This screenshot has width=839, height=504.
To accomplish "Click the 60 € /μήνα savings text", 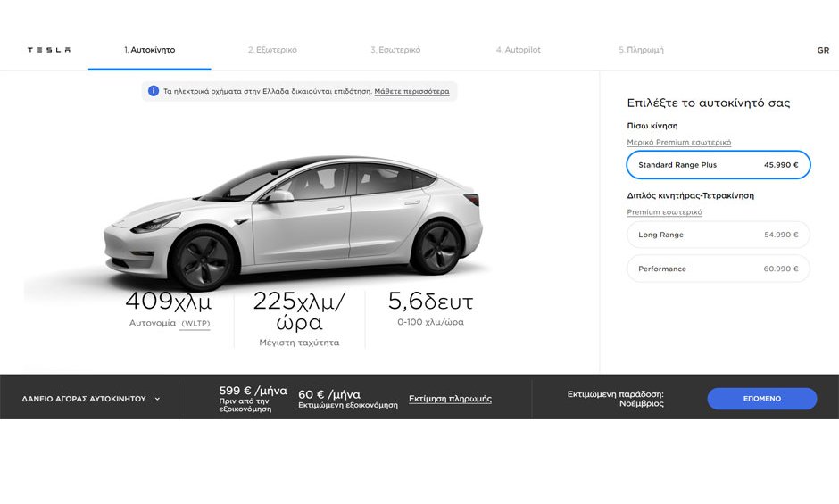I will pyautogui.click(x=329, y=394).
